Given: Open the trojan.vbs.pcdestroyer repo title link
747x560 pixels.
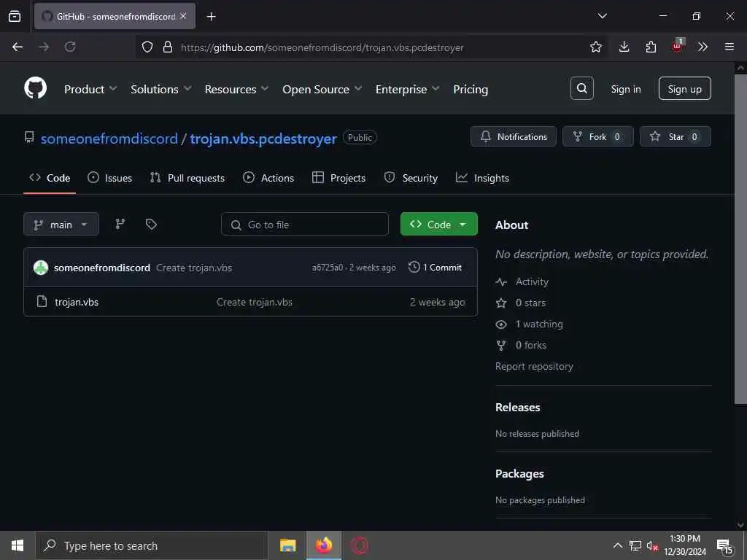Looking at the screenshot, I should [263, 139].
